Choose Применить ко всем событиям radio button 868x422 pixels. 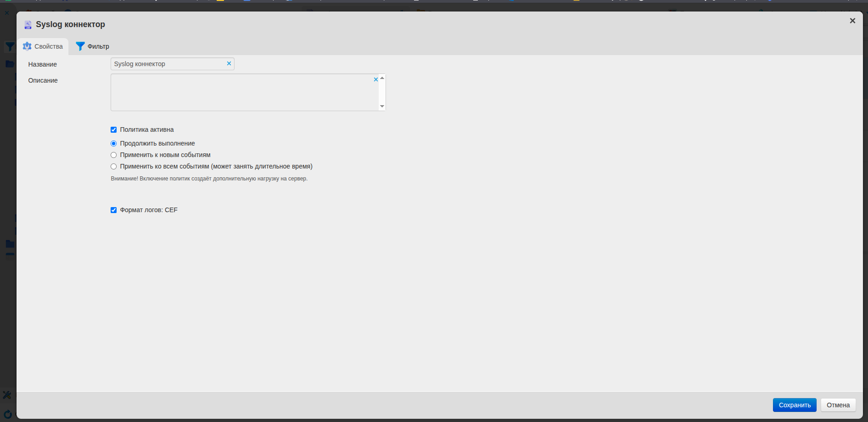coord(114,166)
